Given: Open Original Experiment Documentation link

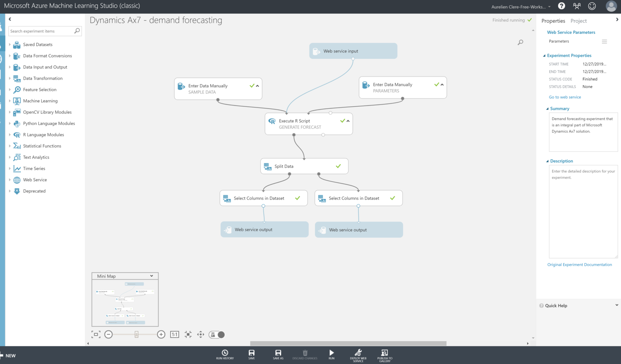Looking at the screenshot, I should (580, 265).
